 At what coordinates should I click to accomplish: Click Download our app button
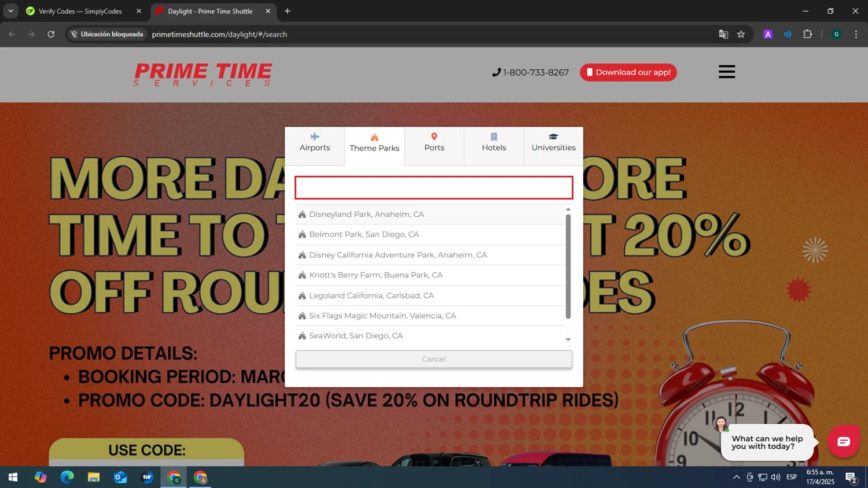point(628,72)
